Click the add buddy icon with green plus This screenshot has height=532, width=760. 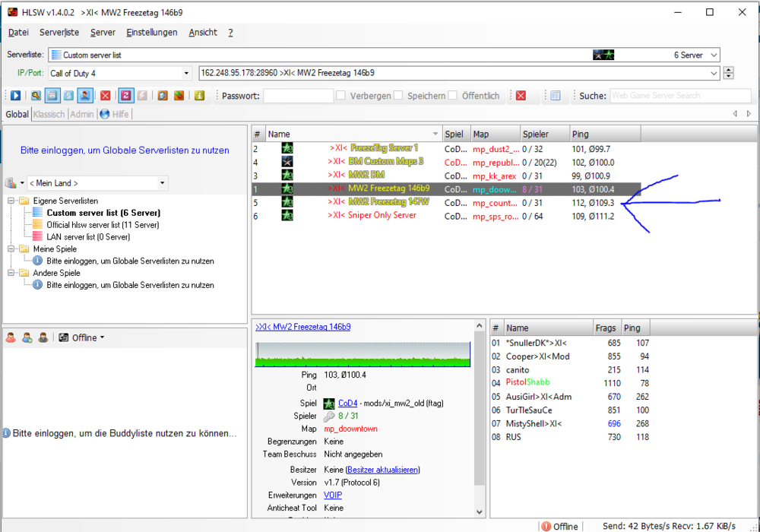(27, 338)
